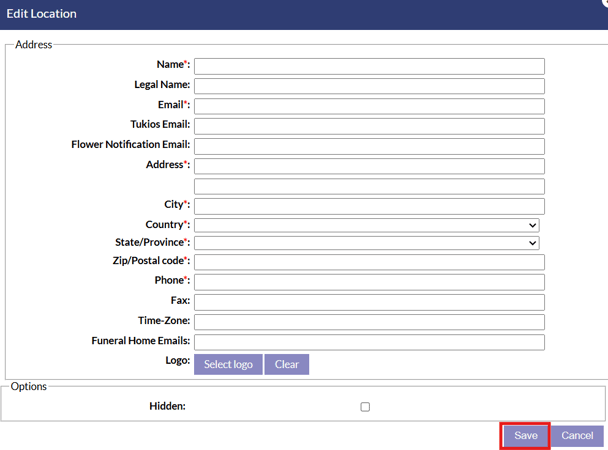The image size is (608, 450).
Task: Select the Fax input field
Action: pyautogui.click(x=369, y=302)
